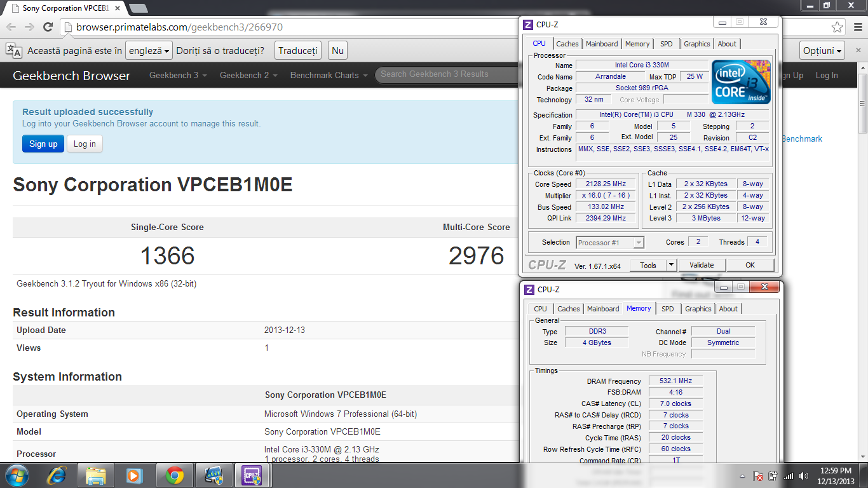Click the Traduceți translate button
The height and width of the screenshot is (488, 868).
pyautogui.click(x=298, y=51)
